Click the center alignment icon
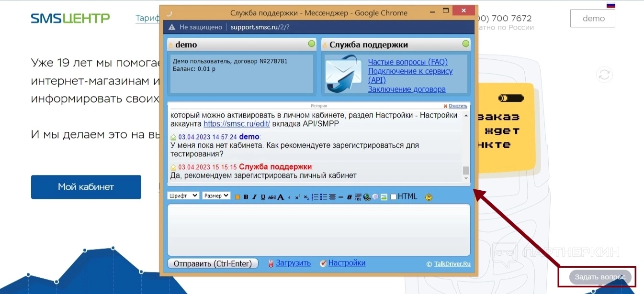The height and width of the screenshot is (294, 644). [332, 197]
